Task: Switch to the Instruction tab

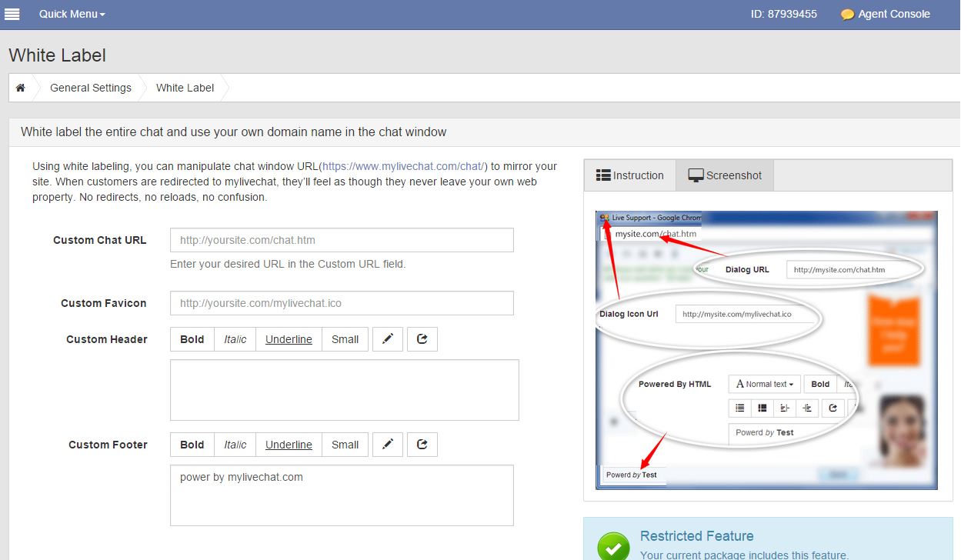Action: click(630, 175)
